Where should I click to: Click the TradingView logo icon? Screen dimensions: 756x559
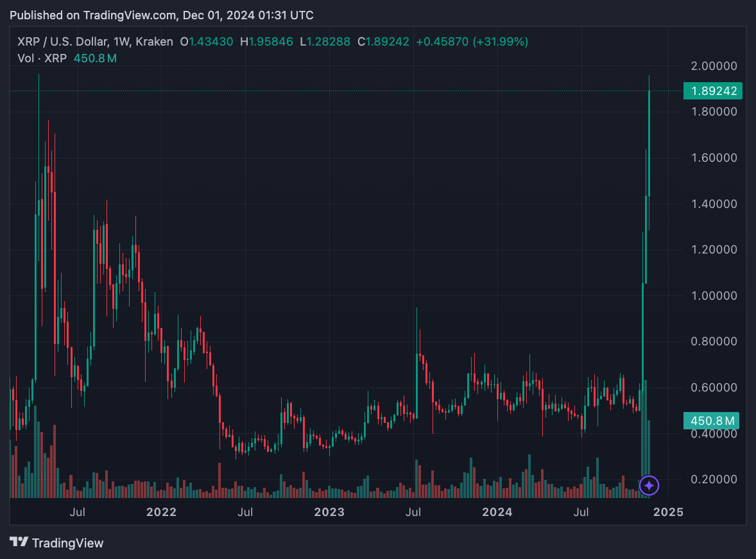point(19,542)
